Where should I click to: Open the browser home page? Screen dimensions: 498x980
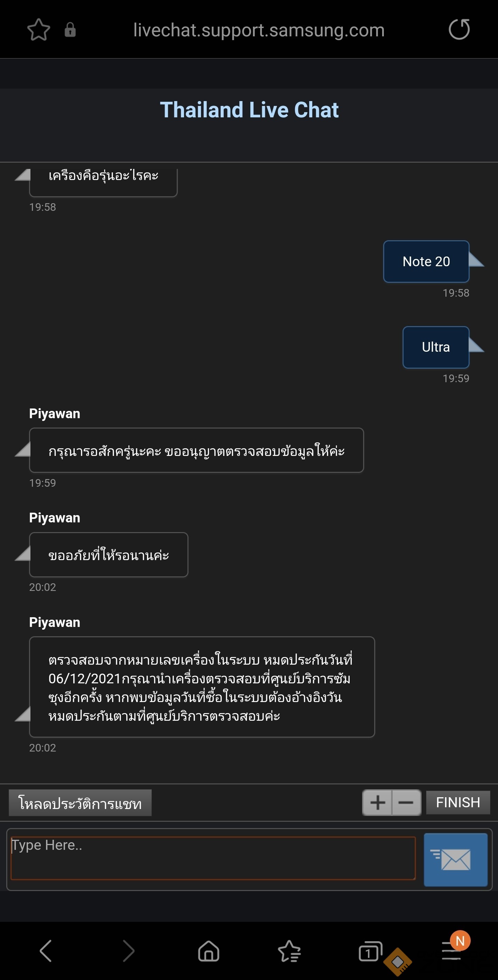coord(209,951)
